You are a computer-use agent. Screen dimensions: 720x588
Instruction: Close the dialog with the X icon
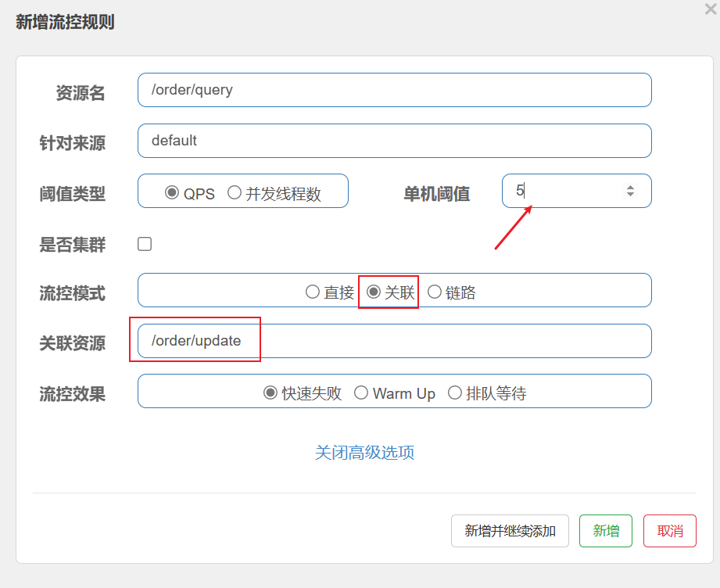711,9
